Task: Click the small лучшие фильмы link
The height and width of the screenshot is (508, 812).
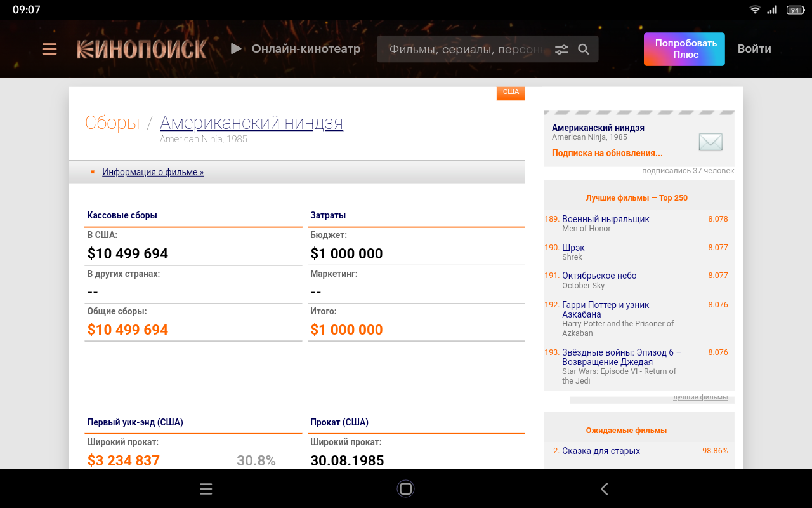Action: click(x=700, y=398)
